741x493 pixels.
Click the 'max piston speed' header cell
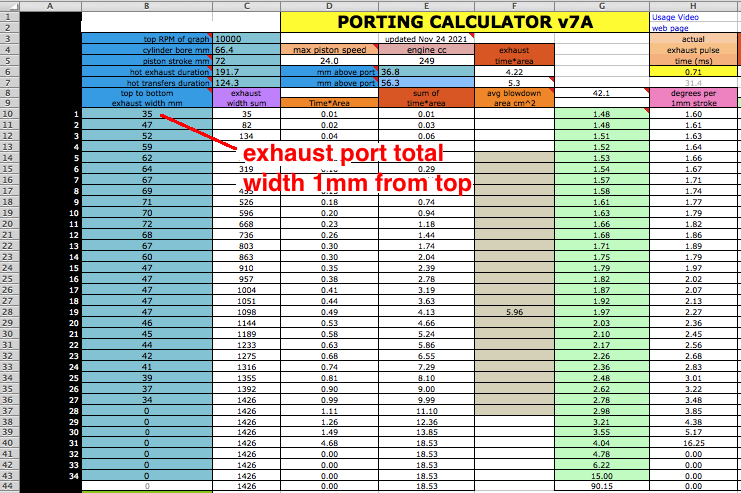[x=329, y=50]
